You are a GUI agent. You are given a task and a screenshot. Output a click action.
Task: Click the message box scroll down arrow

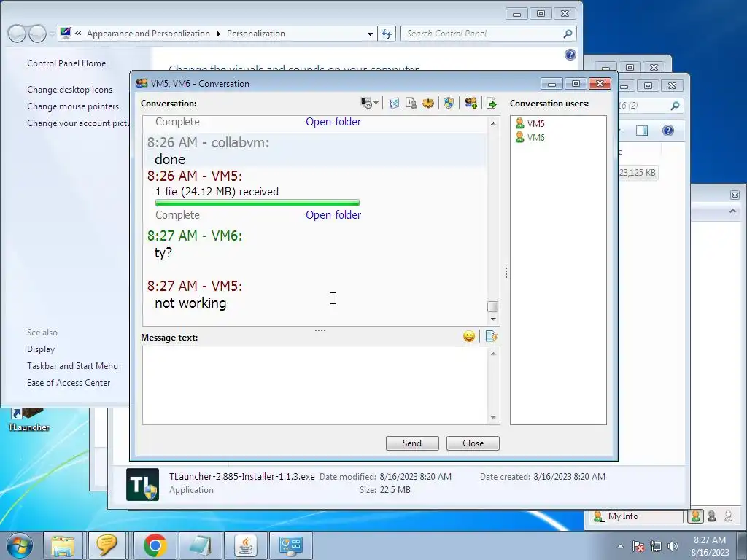[493, 418]
